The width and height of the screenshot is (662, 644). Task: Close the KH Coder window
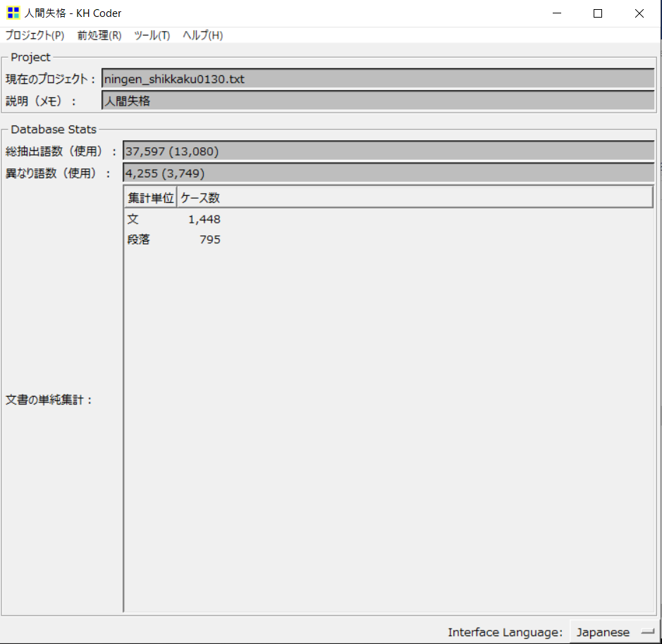pyautogui.click(x=639, y=13)
